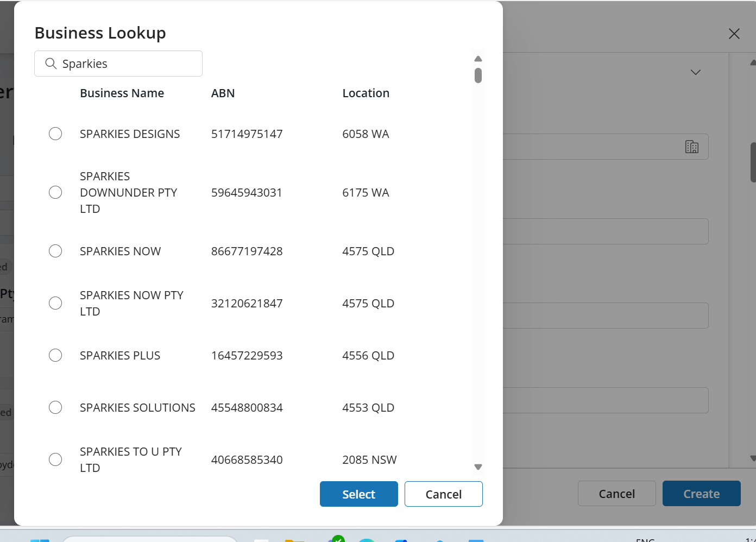Click the results list scrollbar thumb
Viewport: 756px width, 542px height.
478,75
